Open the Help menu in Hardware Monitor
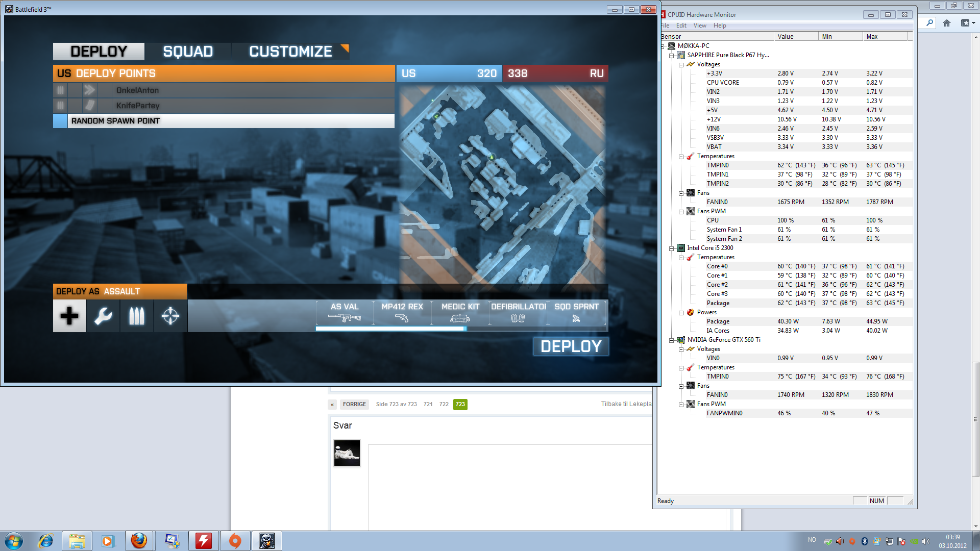This screenshot has height=551, width=980. point(720,26)
